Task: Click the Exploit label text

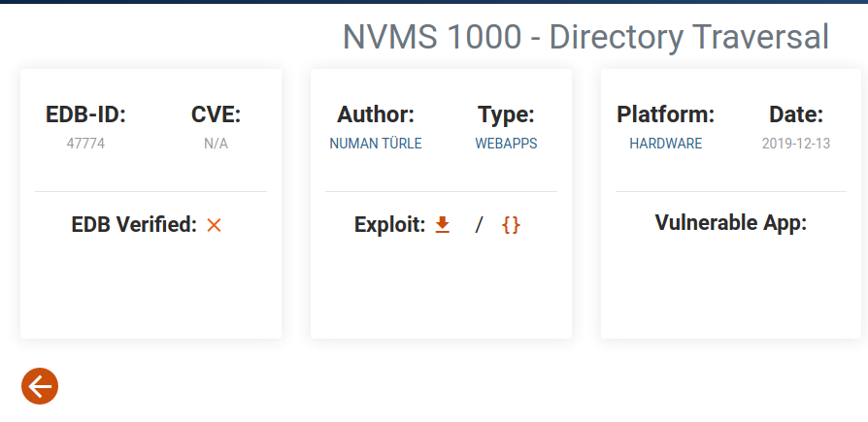Action: point(389,225)
